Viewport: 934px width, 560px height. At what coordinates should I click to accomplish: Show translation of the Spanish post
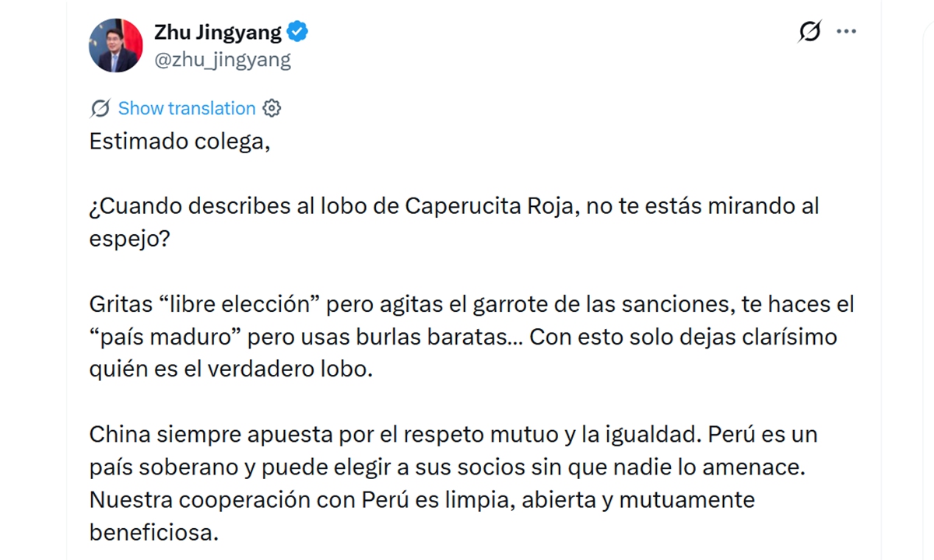point(185,108)
